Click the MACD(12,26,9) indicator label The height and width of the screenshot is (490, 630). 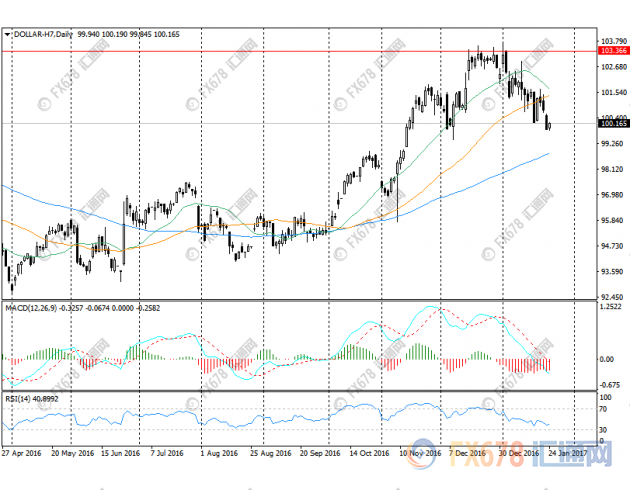tap(31, 309)
